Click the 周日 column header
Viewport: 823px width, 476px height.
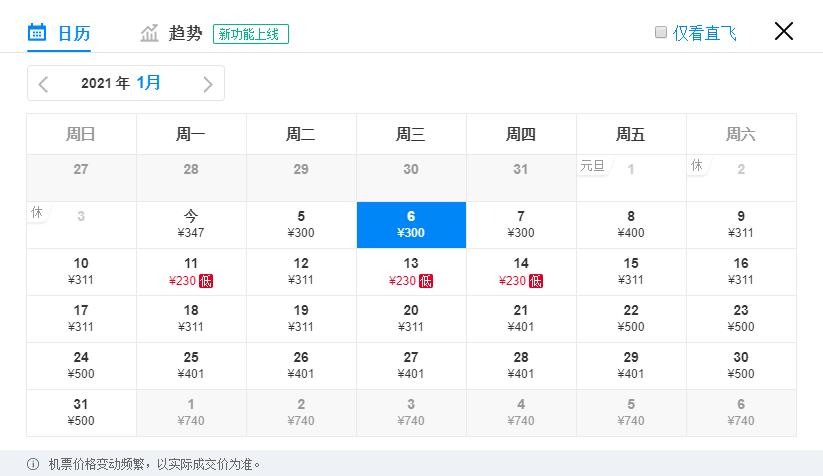pos(81,134)
